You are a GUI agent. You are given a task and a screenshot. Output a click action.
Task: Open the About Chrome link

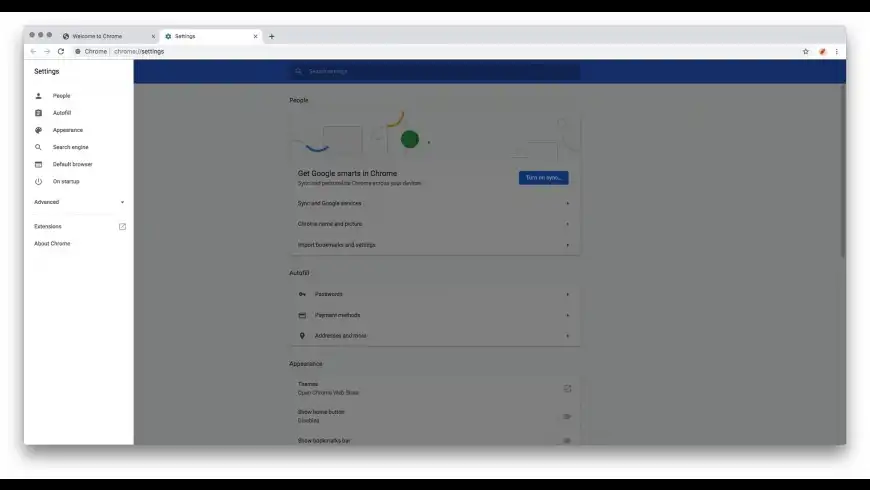coord(52,244)
